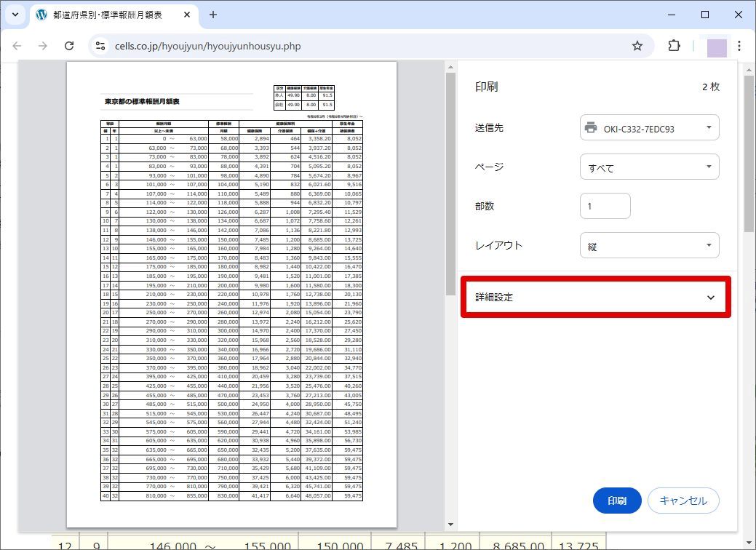Open the レイアウト dropdown set to 縦
This screenshot has height=550, width=756.
[650, 246]
